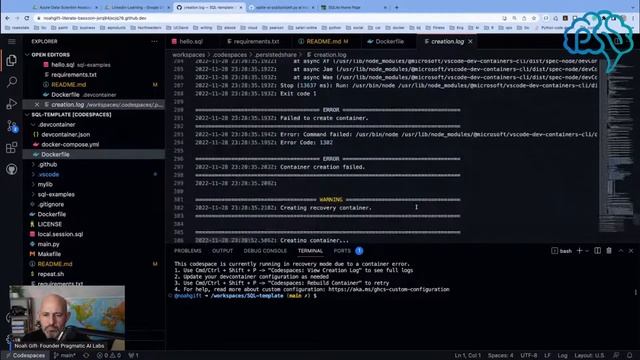Reload the browser page
Screen dimensions: 640x360
[x=27, y=18]
